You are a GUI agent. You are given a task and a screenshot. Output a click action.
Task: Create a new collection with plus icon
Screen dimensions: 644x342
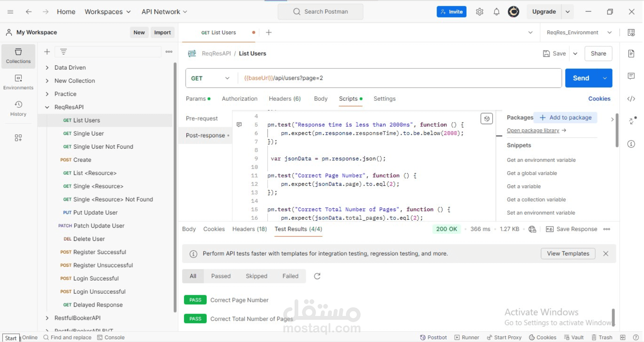47,52
